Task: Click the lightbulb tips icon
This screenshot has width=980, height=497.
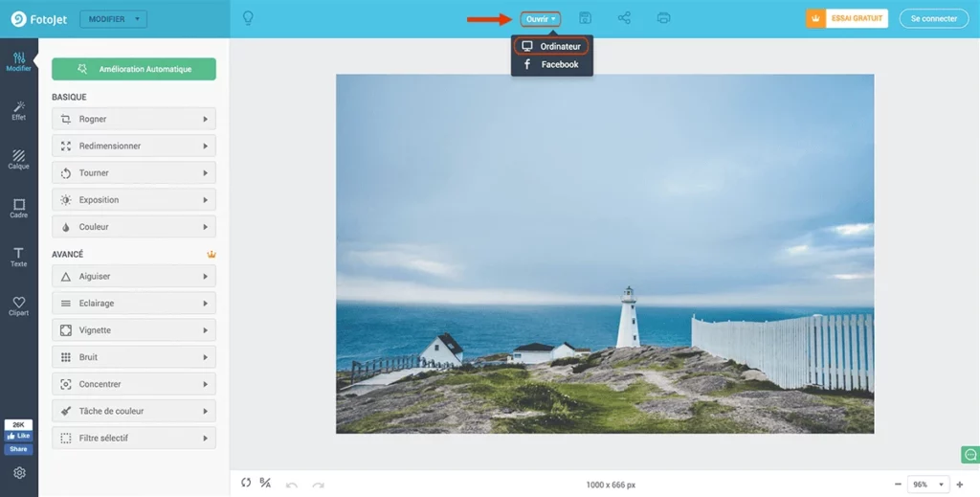Action: (x=248, y=18)
